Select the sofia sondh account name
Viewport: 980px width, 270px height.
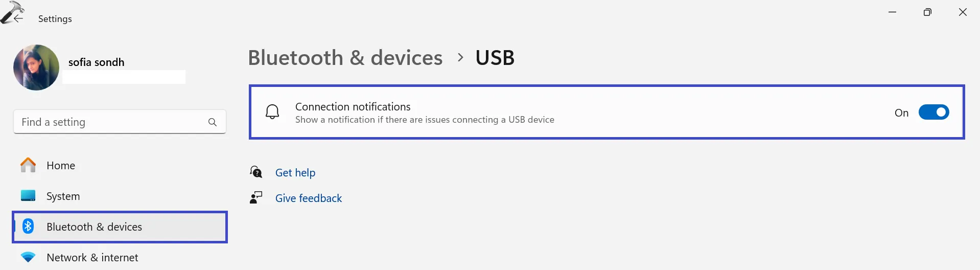click(97, 62)
